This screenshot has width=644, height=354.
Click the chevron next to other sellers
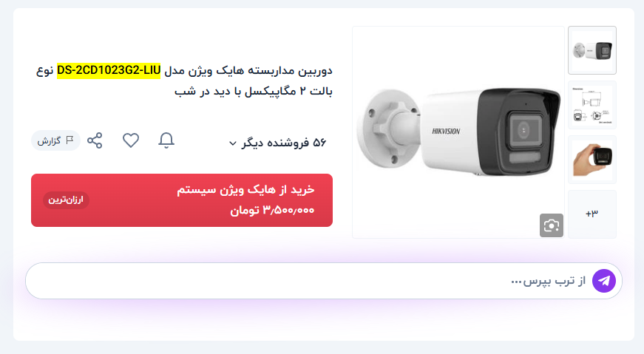(232, 143)
